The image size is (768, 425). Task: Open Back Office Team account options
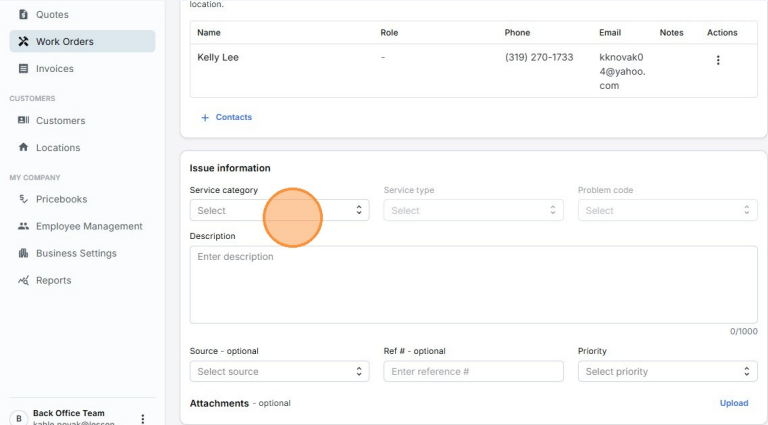tap(143, 419)
